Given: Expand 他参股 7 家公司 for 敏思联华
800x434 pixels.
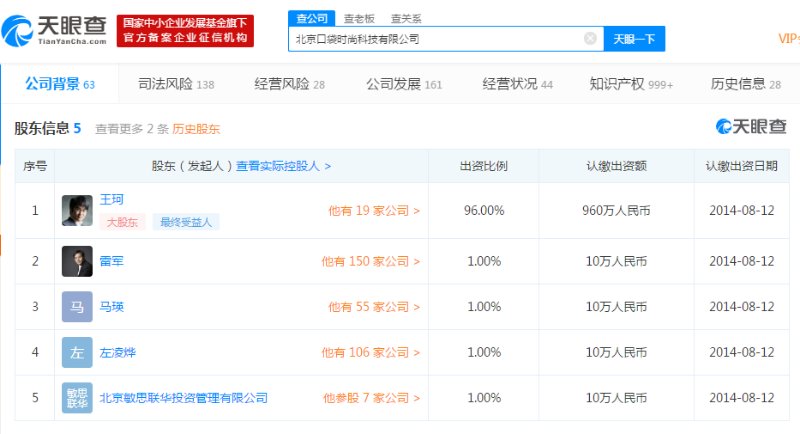Looking at the screenshot, I should [371, 398].
